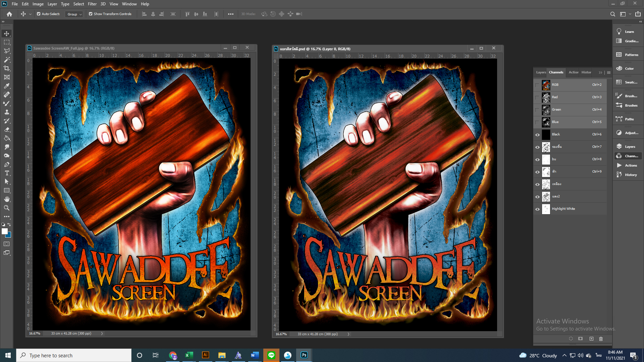Screen dimensions: 644x362
Task: Select the Horizontal Type tool
Action: [x=7, y=173]
